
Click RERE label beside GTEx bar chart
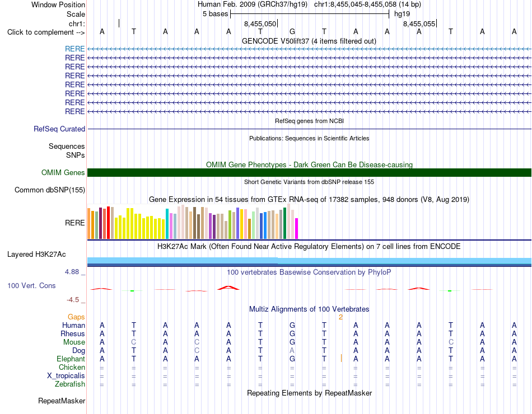tap(74, 223)
